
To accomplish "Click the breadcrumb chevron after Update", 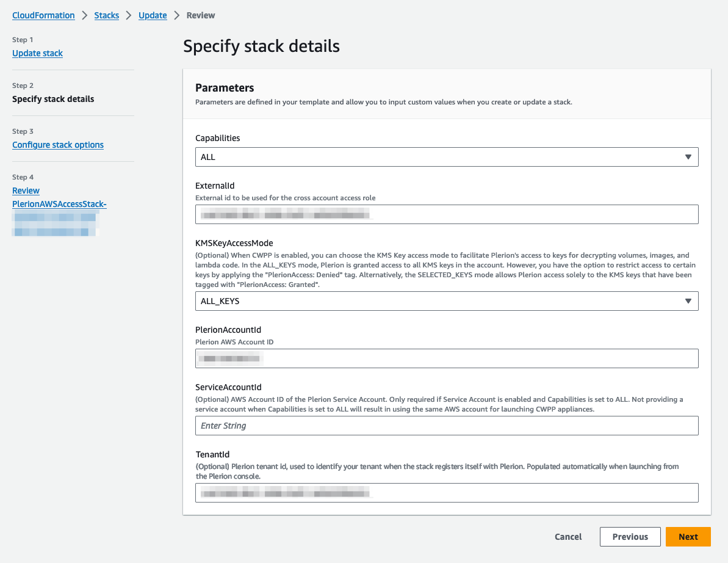I will pyautogui.click(x=176, y=15).
